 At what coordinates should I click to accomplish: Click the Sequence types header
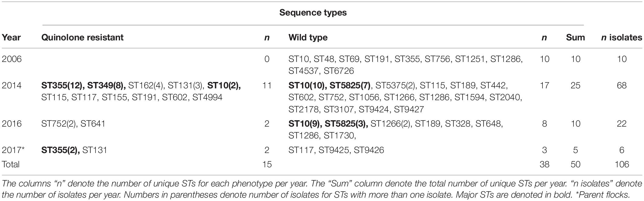click(x=313, y=13)
